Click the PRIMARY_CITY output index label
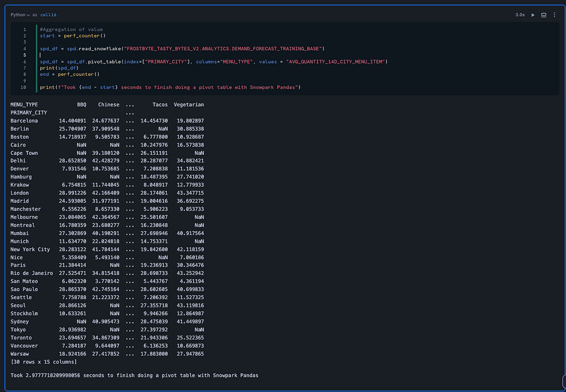 pyautogui.click(x=29, y=113)
